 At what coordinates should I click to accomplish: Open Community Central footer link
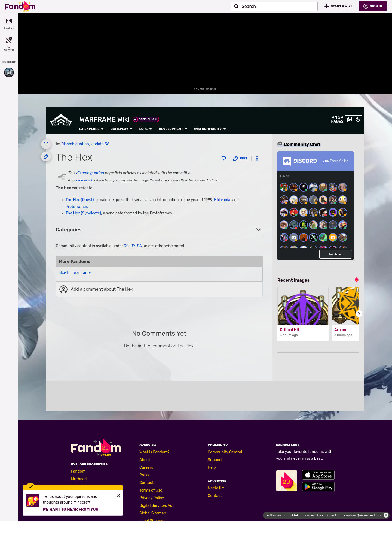point(225,452)
